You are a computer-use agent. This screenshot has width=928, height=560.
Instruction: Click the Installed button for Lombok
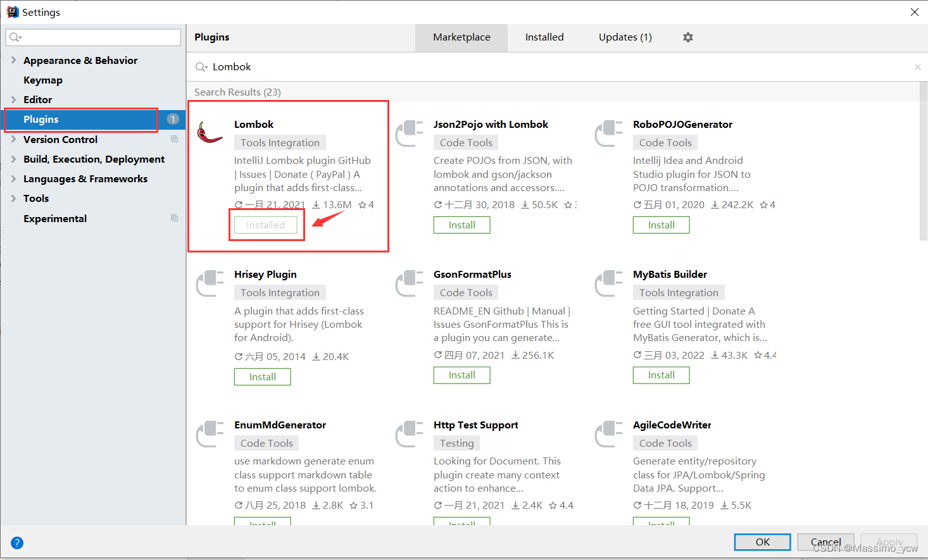(x=266, y=225)
